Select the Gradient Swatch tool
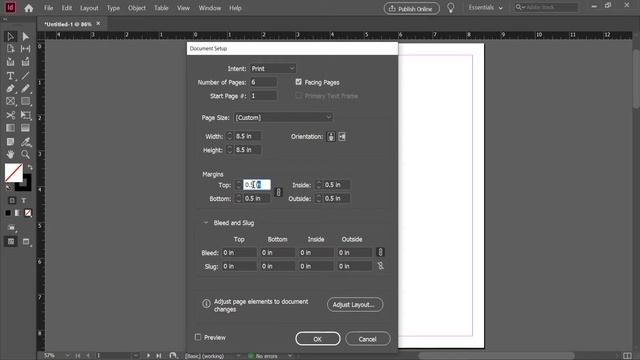 tap(10, 128)
